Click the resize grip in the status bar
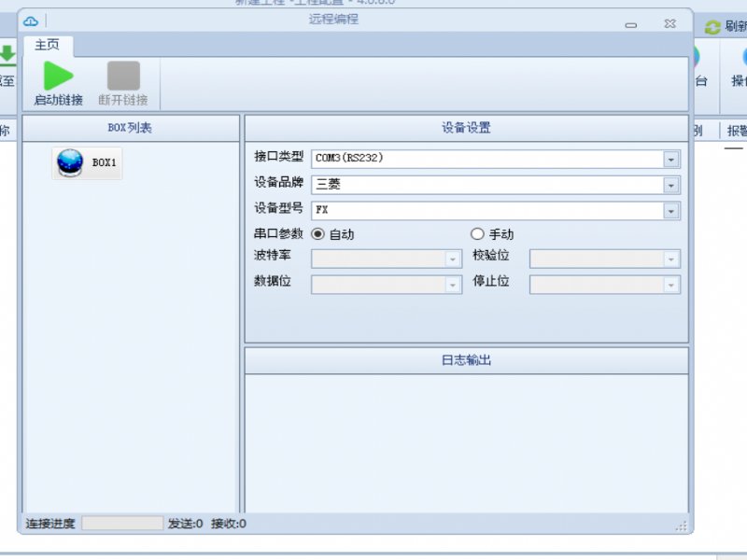The width and height of the screenshot is (747, 560). tap(681, 526)
